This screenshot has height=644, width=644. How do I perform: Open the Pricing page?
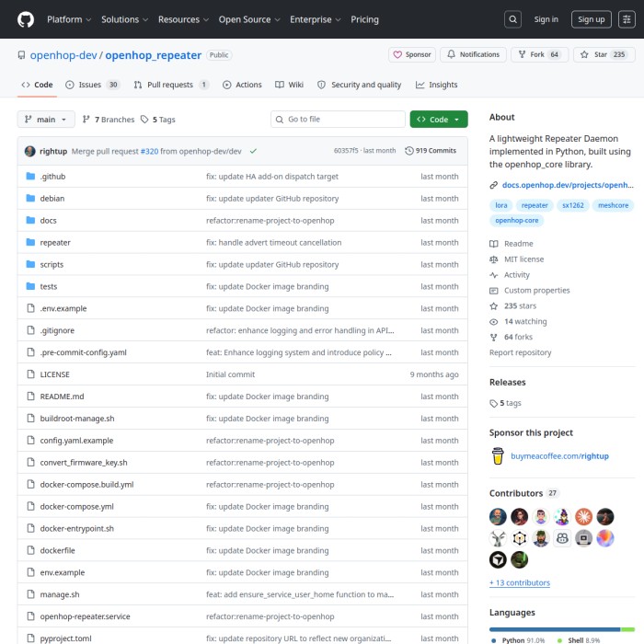click(x=364, y=19)
